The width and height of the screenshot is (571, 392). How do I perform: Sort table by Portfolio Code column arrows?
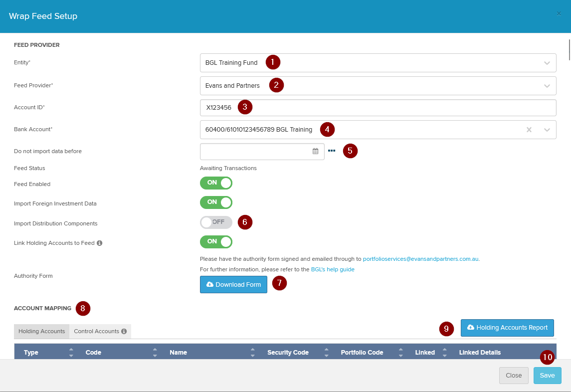(400, 352)
